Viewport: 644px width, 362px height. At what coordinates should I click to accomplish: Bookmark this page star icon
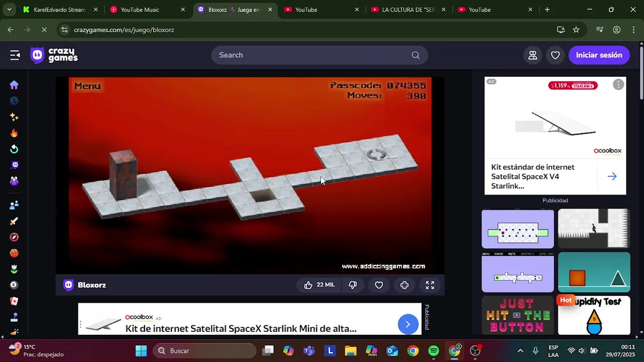[x=576, y=30]
